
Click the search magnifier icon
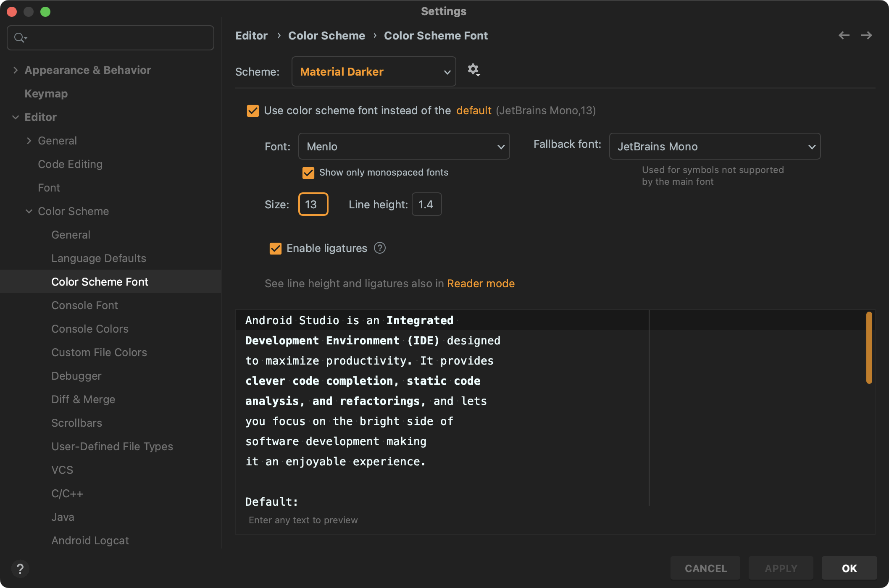(x=19, y=38)
